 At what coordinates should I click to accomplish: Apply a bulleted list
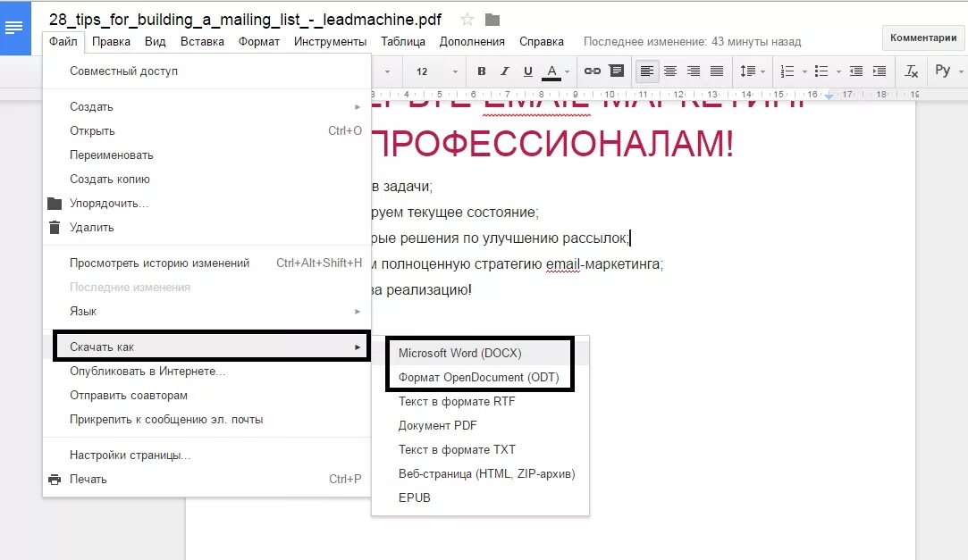tap(821, 71)
